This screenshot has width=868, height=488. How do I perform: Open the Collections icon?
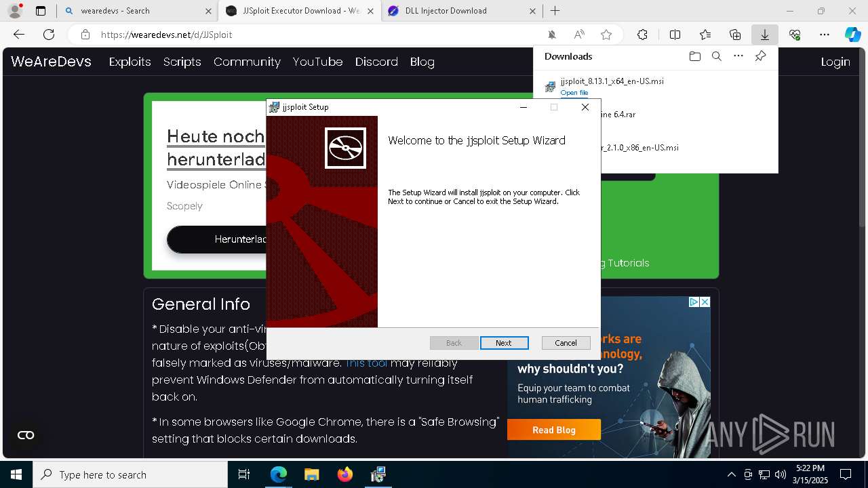pos(735,35)
